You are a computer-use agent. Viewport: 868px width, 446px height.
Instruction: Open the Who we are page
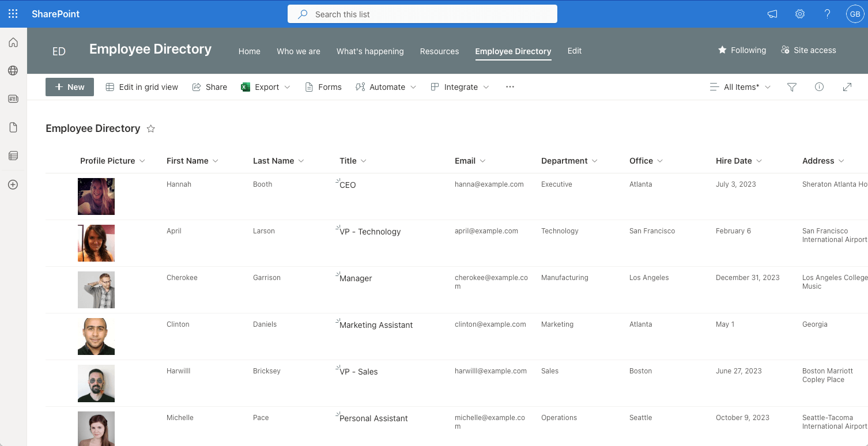click(298, 51)
